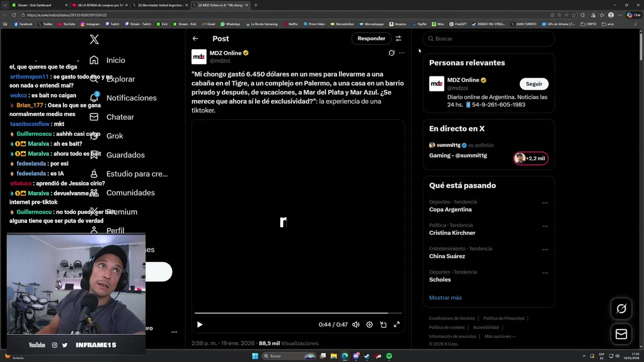Viewport: 644px width, 362px height.
Task: Open CRIPTO bookmarks folder
Action: (x=589, y=24)
